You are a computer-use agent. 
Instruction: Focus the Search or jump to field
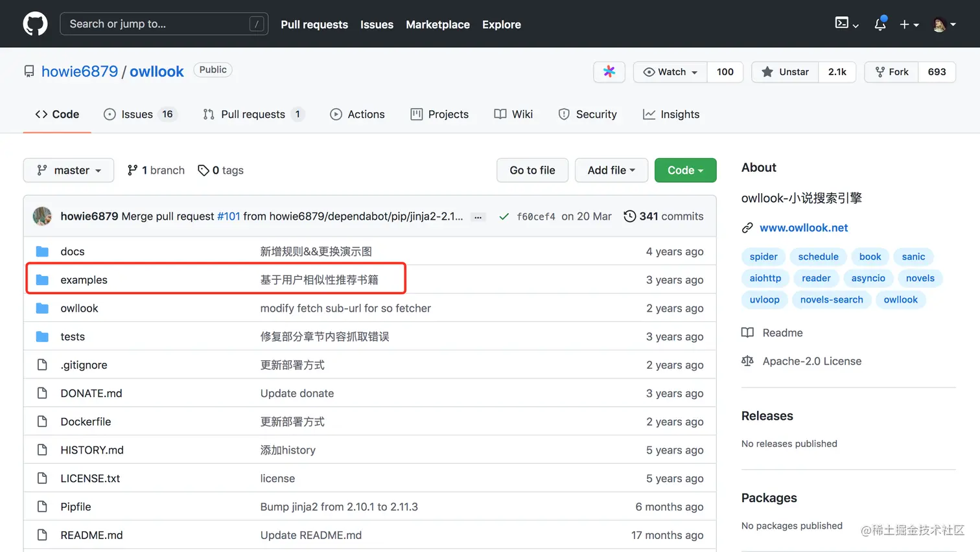point(164,24)
